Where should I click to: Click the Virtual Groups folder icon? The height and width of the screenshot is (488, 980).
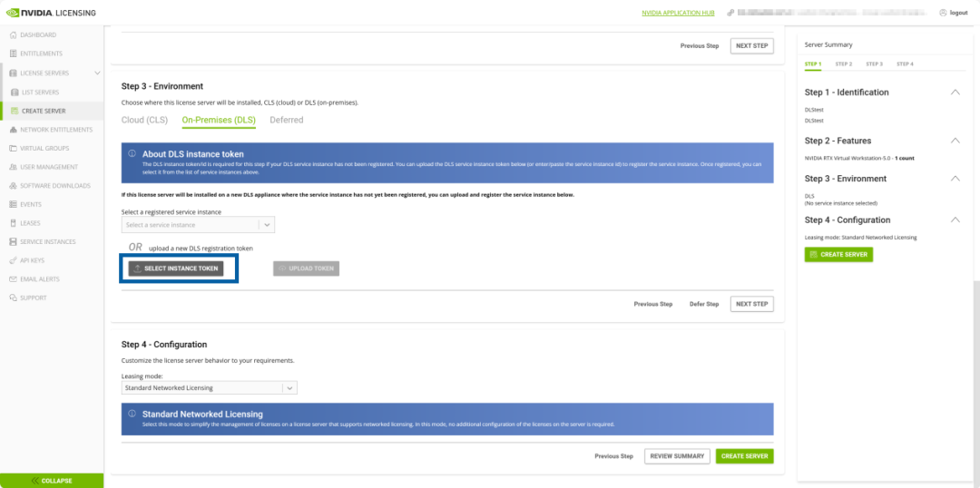[13, 149]
